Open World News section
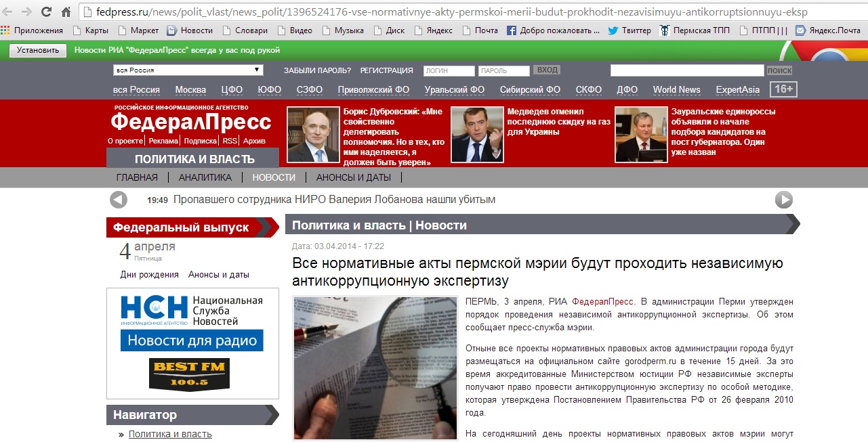Image resolution: width=868 pixels, height=442 pixels. click(x=676, y=89)
